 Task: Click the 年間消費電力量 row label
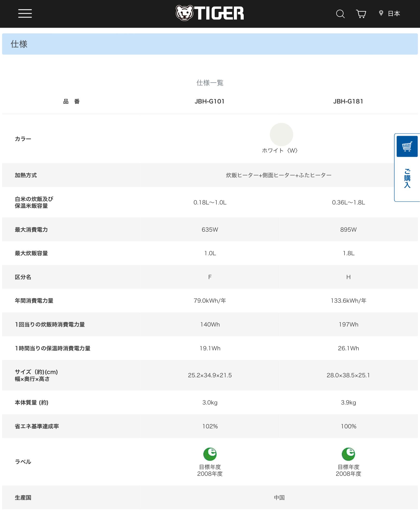(x=34, y=301)
